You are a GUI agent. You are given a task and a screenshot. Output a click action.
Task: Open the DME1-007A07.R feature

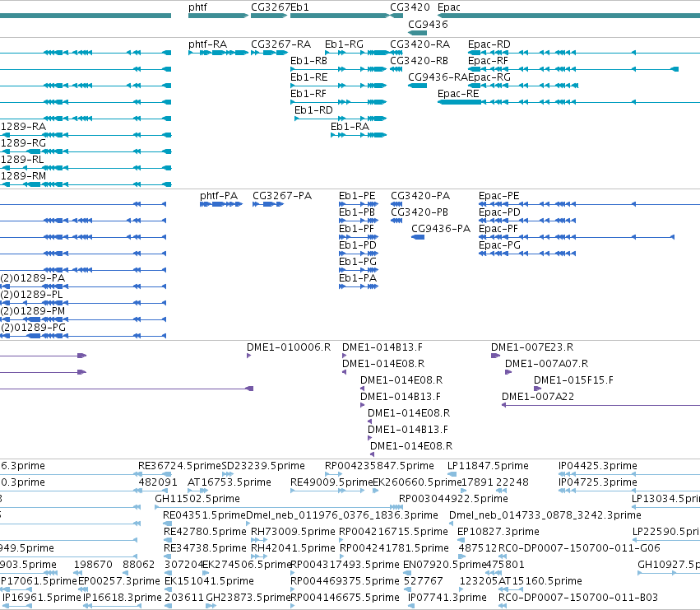coord(508,372)
